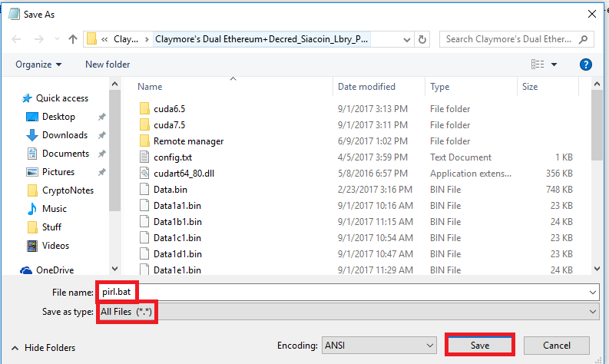Viewport: 609px width, 364px height.
Task: Go up one folder level
Action: tap(73, 39)
